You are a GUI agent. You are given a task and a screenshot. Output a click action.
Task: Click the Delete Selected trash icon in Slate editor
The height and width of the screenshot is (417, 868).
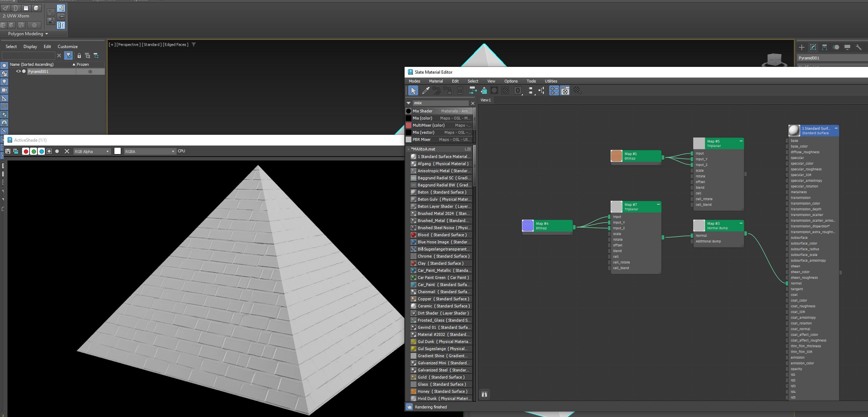pos(460,90)
